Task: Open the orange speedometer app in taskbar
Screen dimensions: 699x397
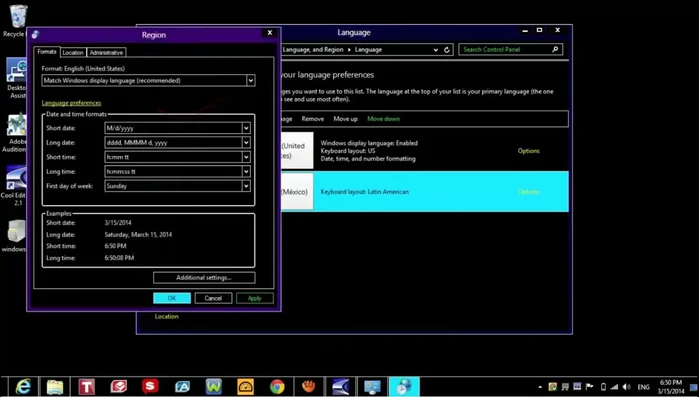Action: coord(246,386)
